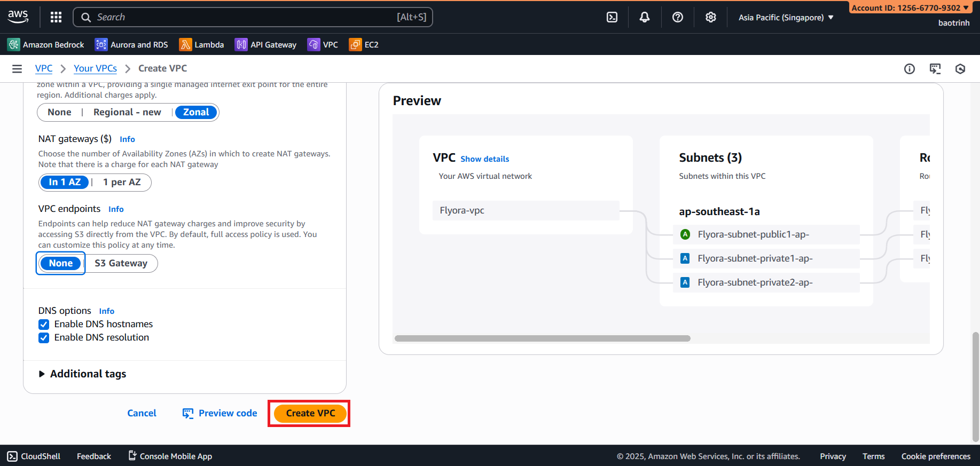Uncheck Enable DNS resolution
This screenshot has height=466, width=980.
(x=44, y=338)
